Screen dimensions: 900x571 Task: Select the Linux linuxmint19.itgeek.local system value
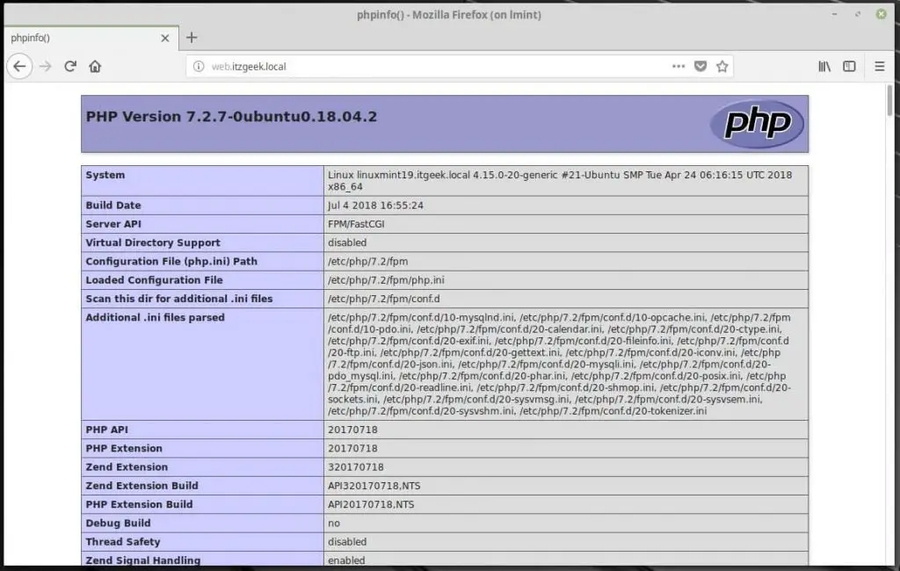(560, 181)
